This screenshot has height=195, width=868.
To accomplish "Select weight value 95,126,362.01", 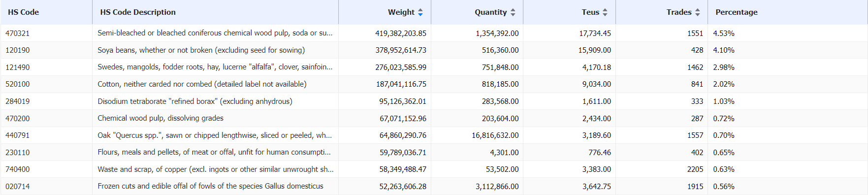I will click(403, 101).
